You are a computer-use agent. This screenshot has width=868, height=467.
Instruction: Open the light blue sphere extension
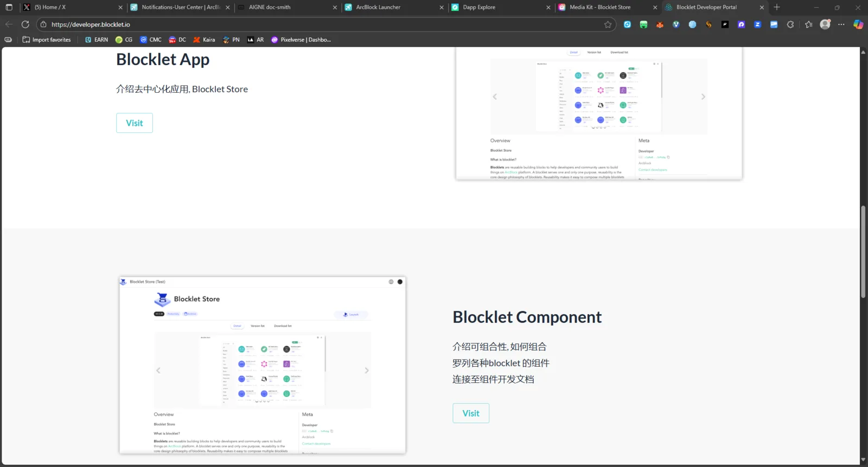(692, 24)
